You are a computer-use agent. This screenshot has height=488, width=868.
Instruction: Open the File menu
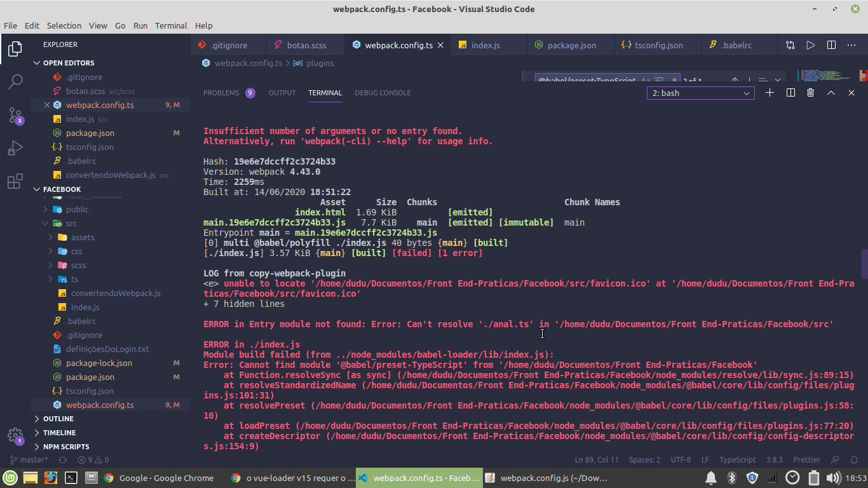[10, 26]
